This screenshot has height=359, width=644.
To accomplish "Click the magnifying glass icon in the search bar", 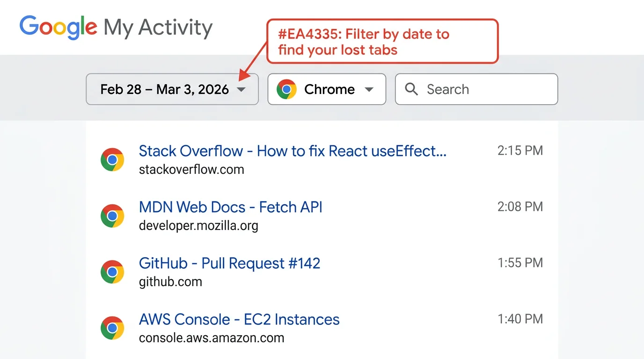I will click(411, 89).
